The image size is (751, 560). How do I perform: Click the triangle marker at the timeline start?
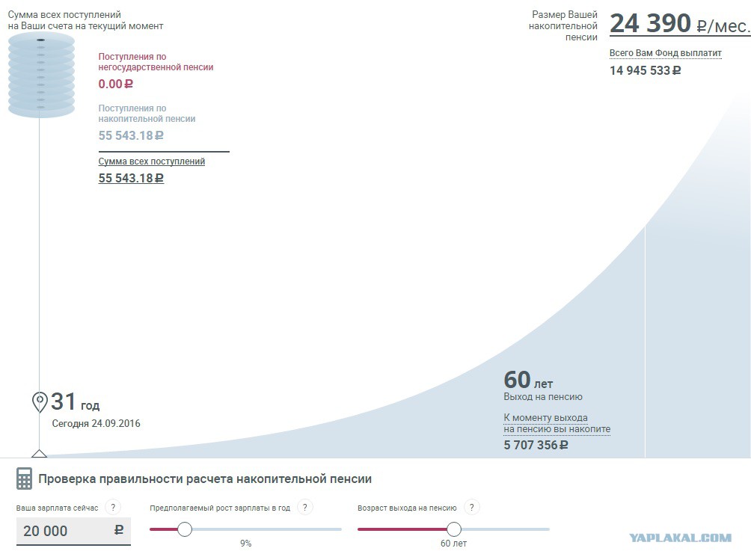coord(40,453)
